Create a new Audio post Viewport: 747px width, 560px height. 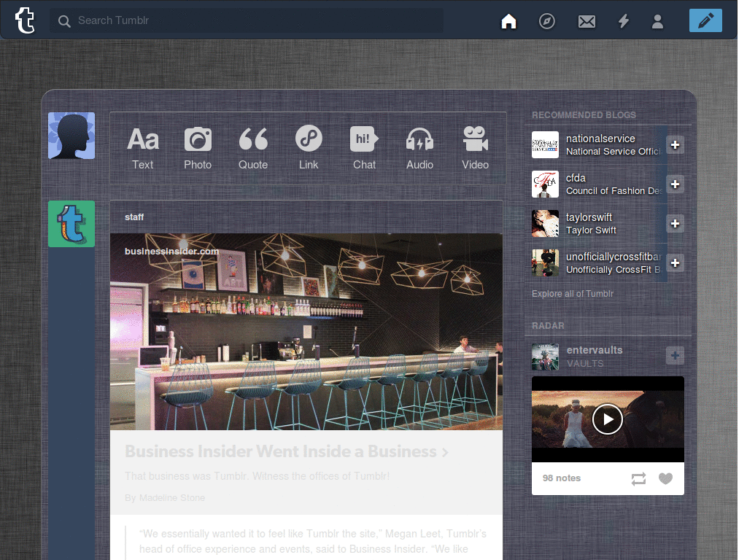click(x=419, y=148)
